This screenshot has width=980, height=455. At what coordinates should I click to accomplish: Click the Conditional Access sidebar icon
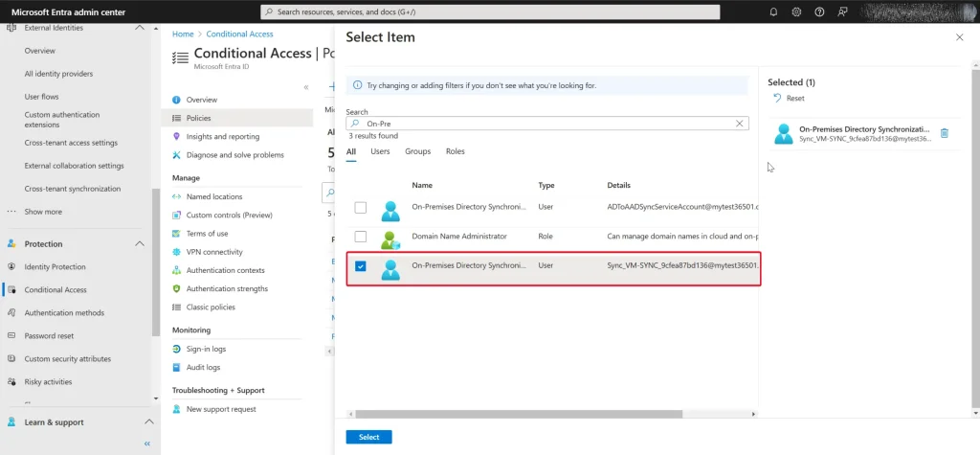click(x=11, y=290)
